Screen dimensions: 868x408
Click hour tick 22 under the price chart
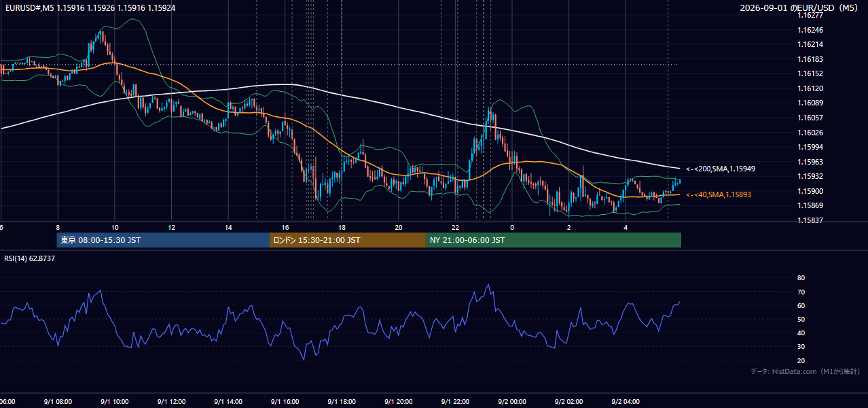coord(456,227)
